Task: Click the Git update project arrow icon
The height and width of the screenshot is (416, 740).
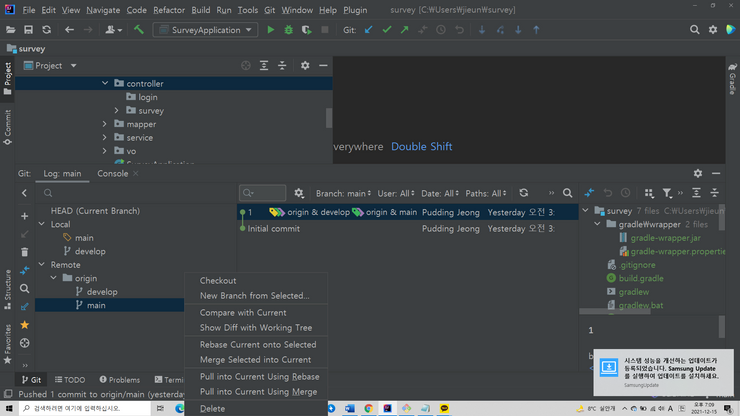Action: point(369,30)
